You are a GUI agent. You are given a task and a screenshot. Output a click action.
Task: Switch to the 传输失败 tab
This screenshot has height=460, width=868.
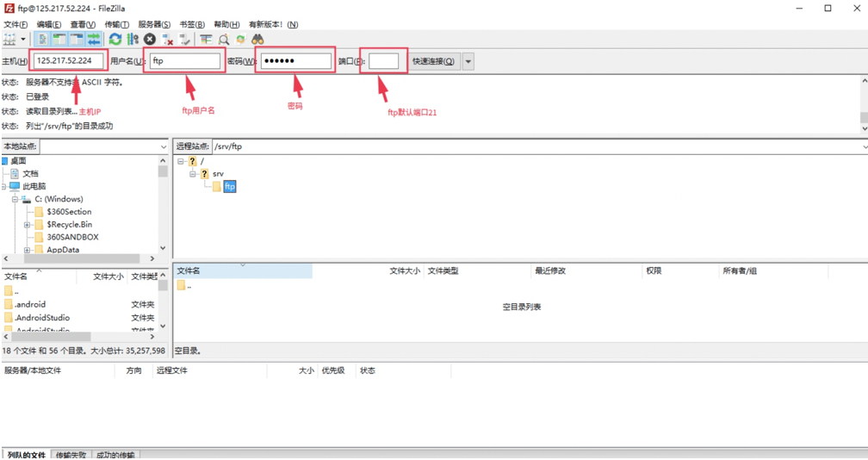point(71,455)
